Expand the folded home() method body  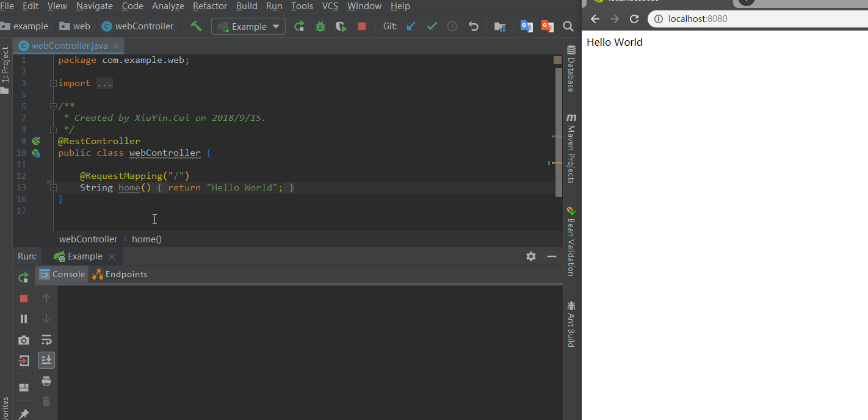click(54, 187)
